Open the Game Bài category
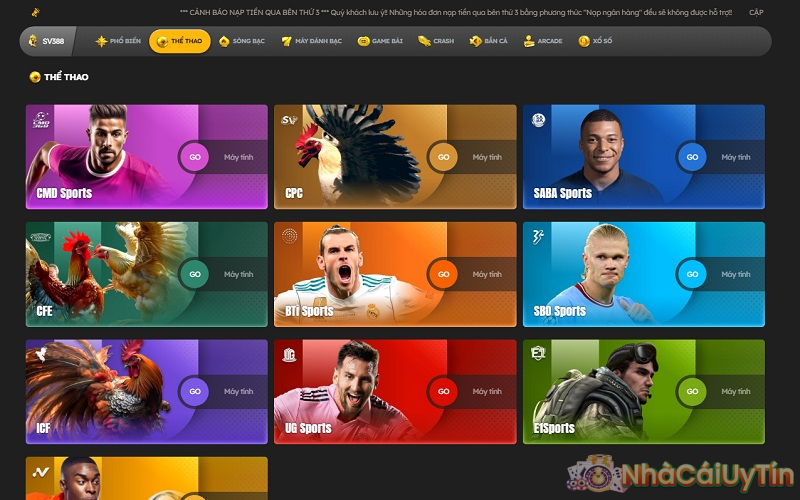The image size is (800, 500). (381, 41)
